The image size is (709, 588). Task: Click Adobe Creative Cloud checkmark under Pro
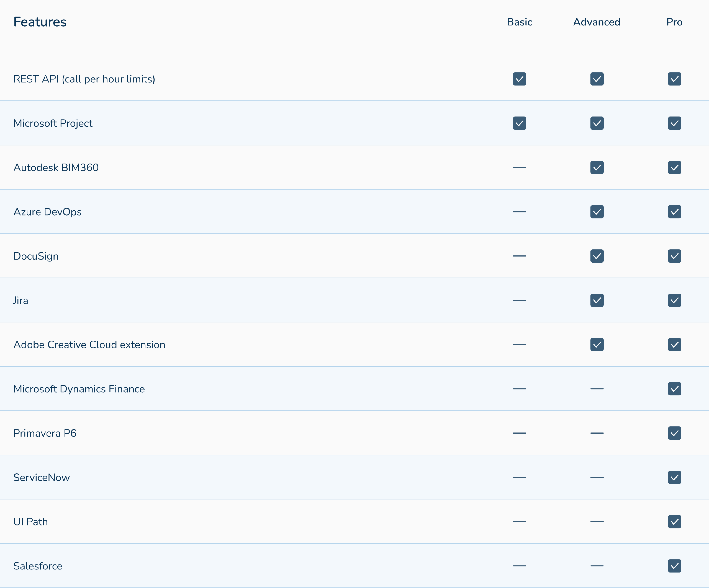[674, 344]
